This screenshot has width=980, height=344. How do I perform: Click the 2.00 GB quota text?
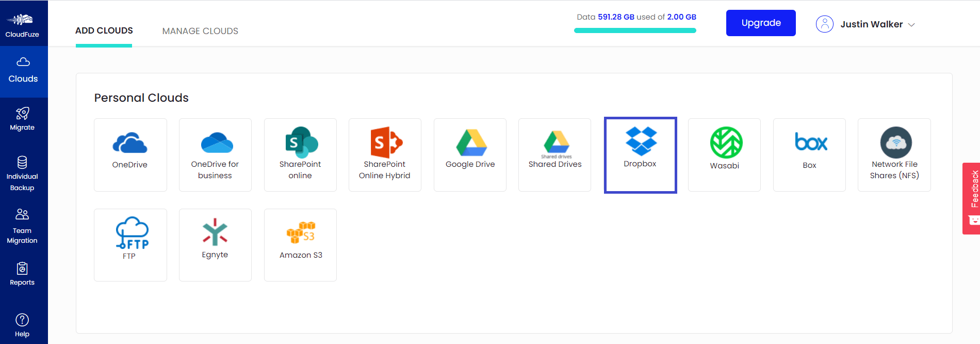pos(681,17)
